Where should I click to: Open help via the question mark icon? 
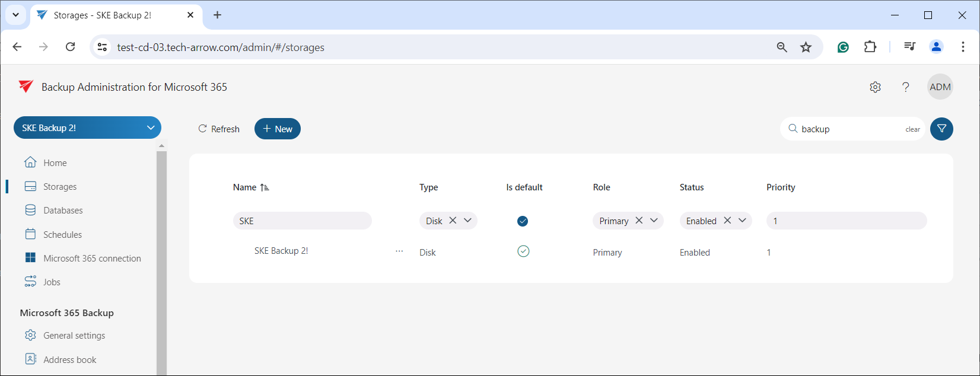point(905,87)
